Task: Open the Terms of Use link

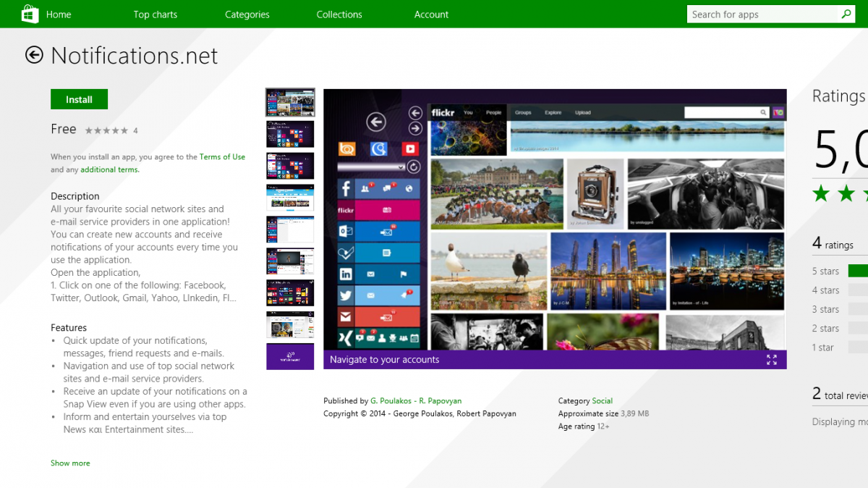Action: pyautogui.click(x=222, y=156)
